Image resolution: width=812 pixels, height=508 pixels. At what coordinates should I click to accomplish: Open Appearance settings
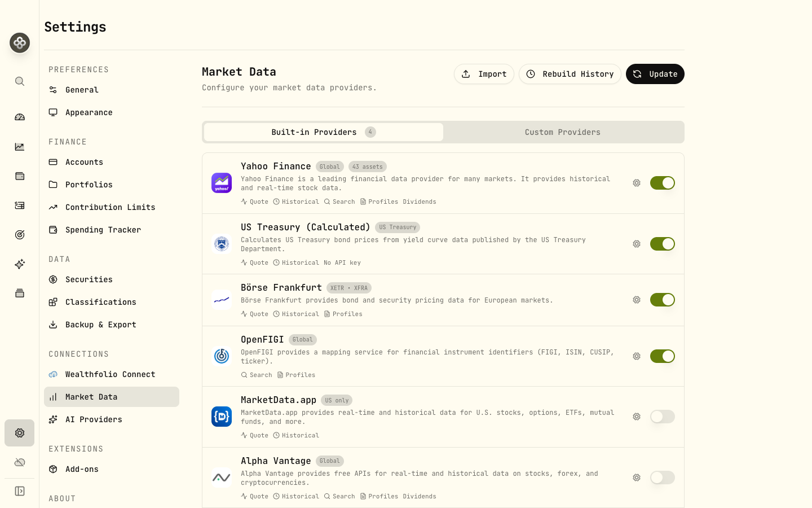[x=112, y=112]
